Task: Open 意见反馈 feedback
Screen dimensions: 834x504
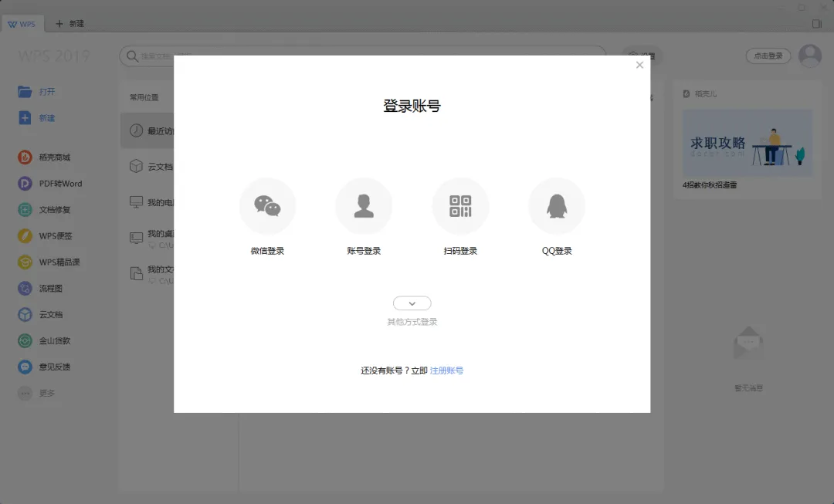Action: coord(44,367)
